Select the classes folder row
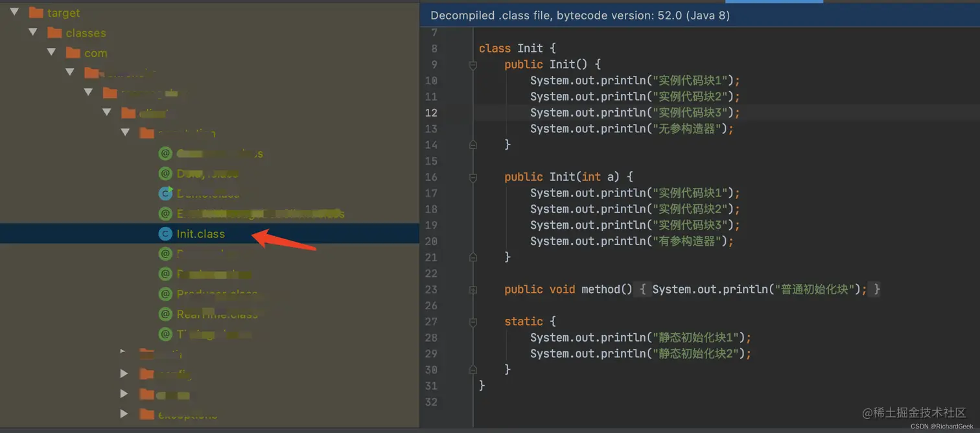Image resolution: width=980 pixels, height=433 pixels. pos(209,32)
